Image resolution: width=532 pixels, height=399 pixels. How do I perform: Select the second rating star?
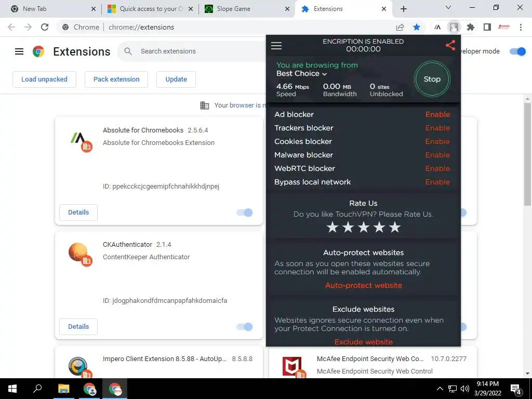click(348, 227)
